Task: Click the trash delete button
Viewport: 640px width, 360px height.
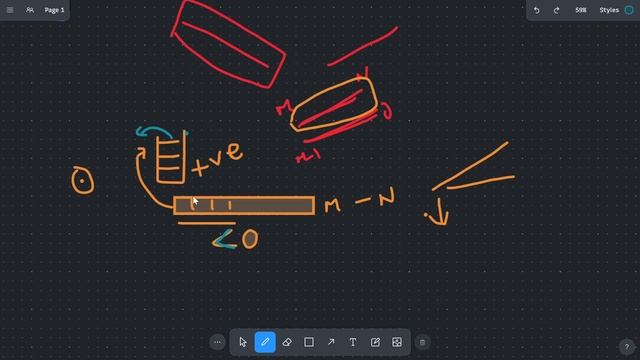Action: pos(422,342)
